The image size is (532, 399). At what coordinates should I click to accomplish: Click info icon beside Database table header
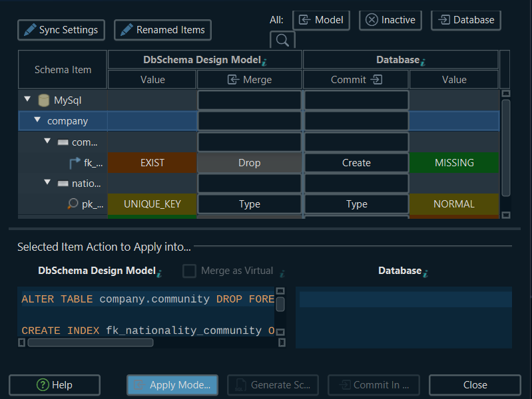tap(423, 62)
